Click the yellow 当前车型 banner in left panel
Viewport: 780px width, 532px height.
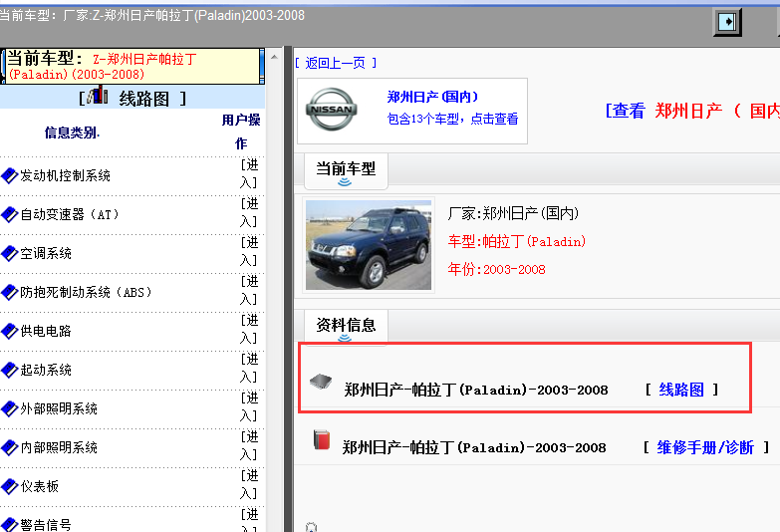132,66
